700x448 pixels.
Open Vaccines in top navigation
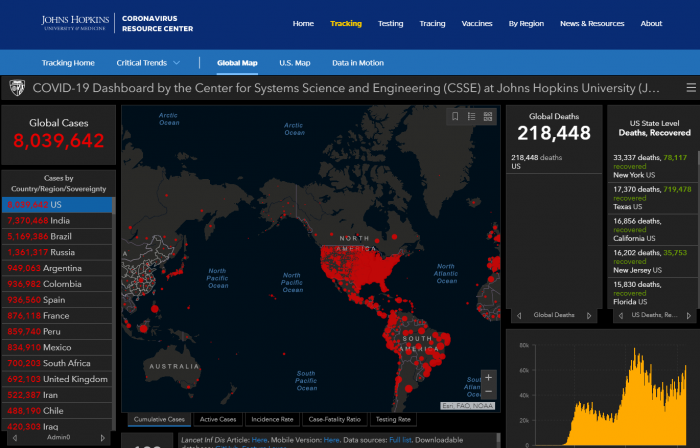(477, 24)
